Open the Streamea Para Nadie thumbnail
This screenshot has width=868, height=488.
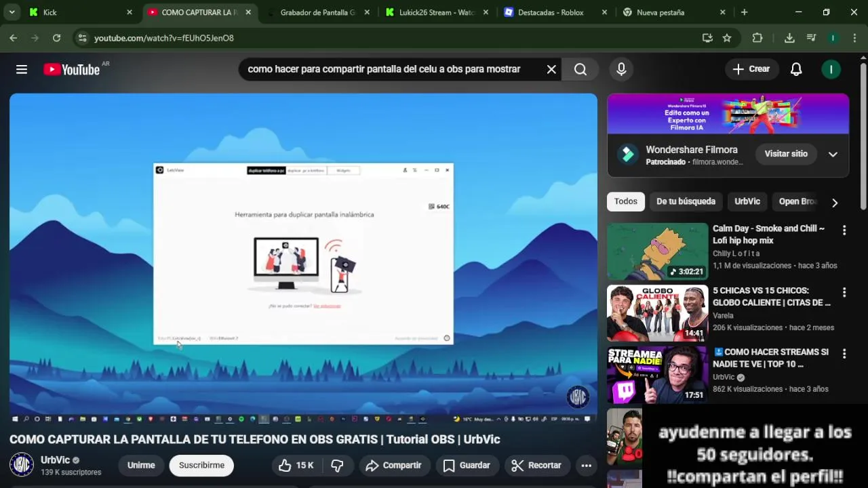point(657,375)
